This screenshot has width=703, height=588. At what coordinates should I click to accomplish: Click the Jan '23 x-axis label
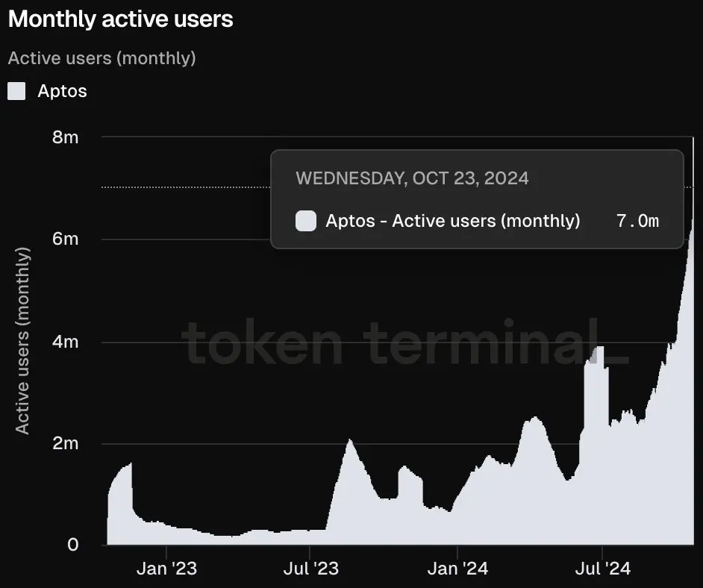(167, 569)
